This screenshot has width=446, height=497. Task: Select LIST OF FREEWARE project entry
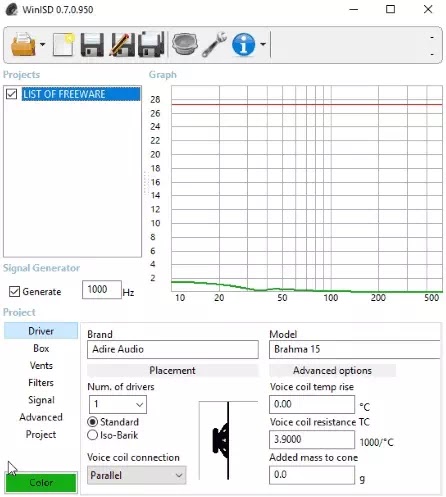click(x=81, y=94)
